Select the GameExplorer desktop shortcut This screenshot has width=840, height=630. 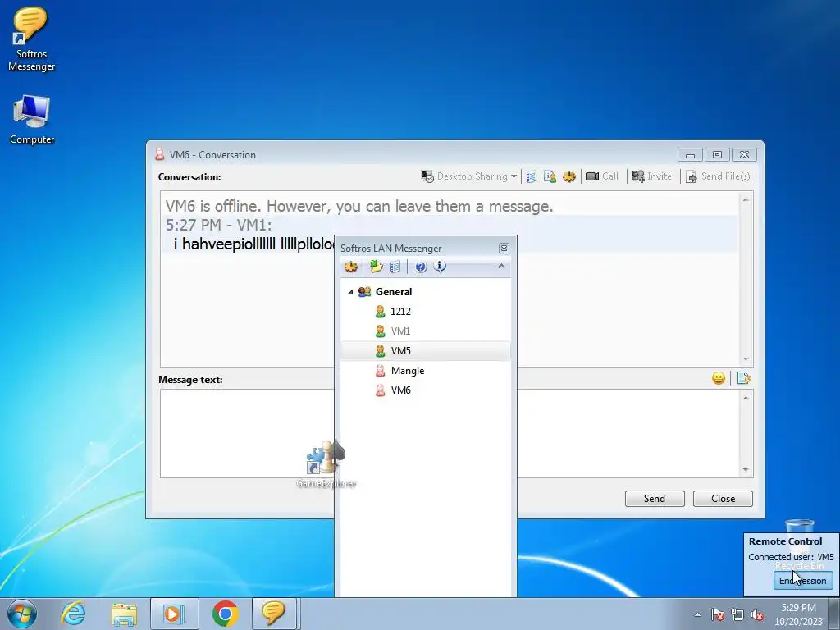coord(326,464)
